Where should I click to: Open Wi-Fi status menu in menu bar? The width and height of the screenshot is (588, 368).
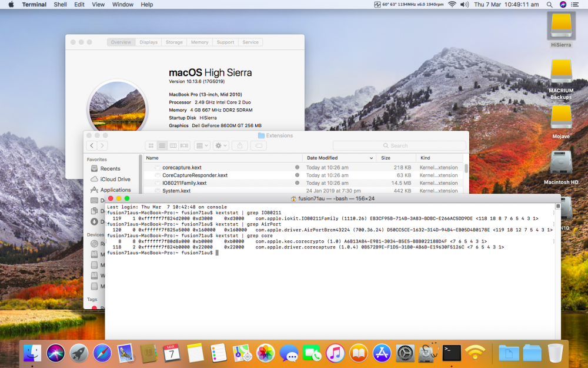[x=452, y=5]
